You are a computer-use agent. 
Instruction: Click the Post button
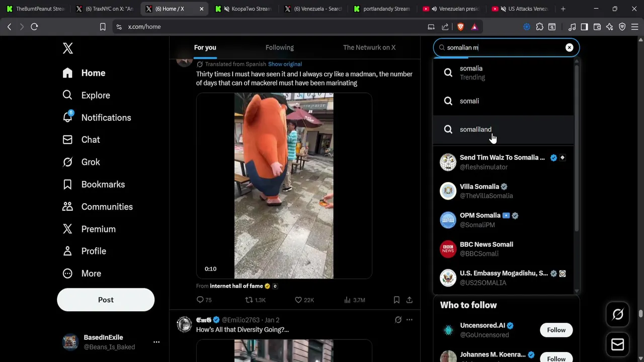106,300
